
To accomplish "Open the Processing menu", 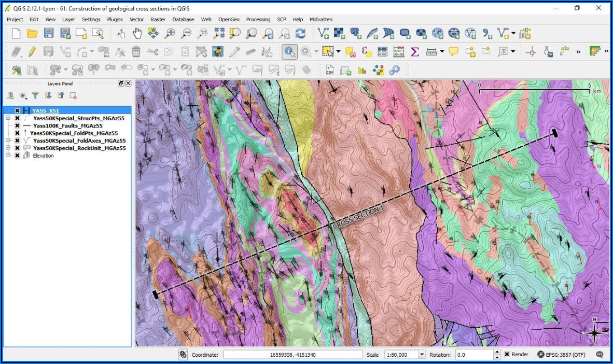I will pos(258,19).
